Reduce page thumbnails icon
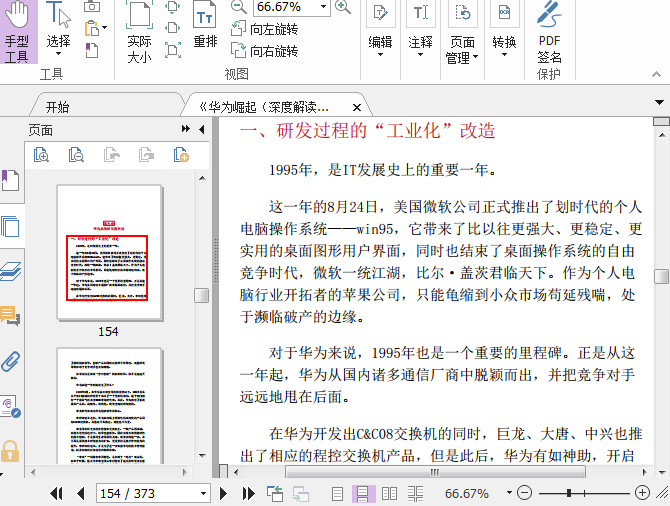Image resolution: width=670 pixels, height=506 pixels. click(x=76, y=155)
